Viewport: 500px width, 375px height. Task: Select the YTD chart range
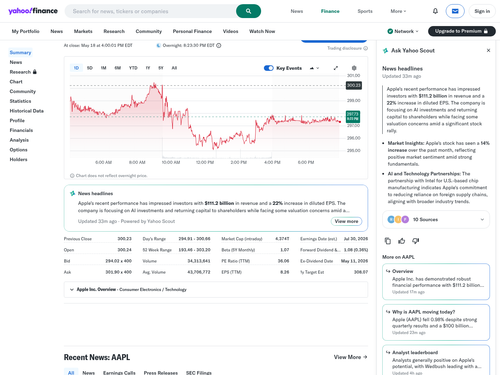tap(133, 68)
